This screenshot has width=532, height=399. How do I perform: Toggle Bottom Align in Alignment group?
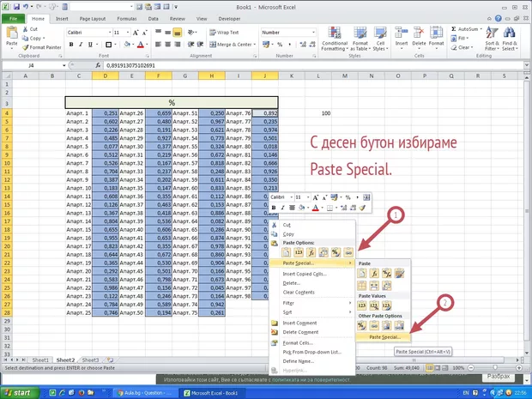(177, 33)
